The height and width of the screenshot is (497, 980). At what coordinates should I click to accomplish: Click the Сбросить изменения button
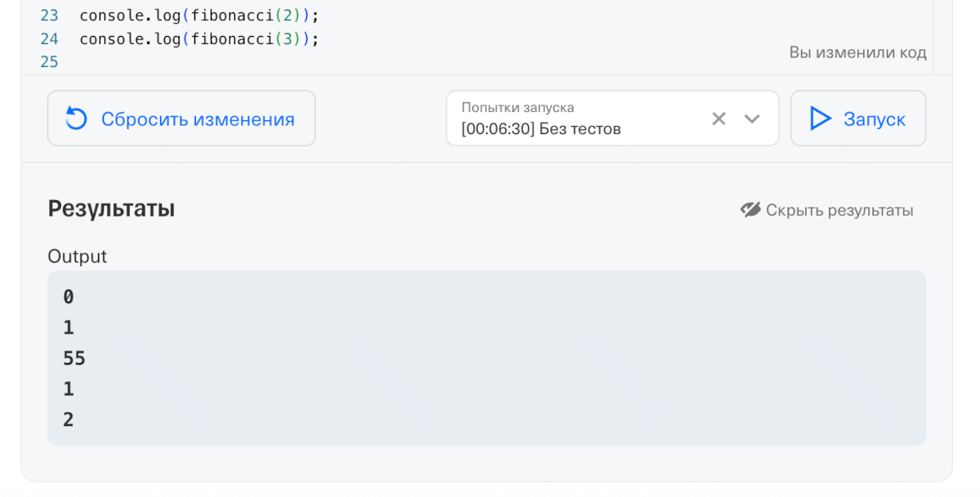coord(181,119)
